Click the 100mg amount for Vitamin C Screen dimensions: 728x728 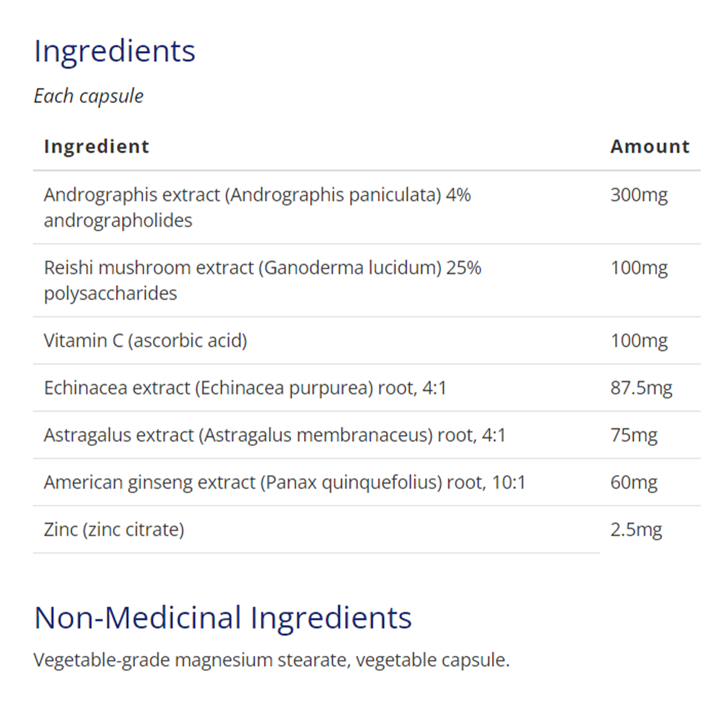pyautogui.click(x=639, y=340)
